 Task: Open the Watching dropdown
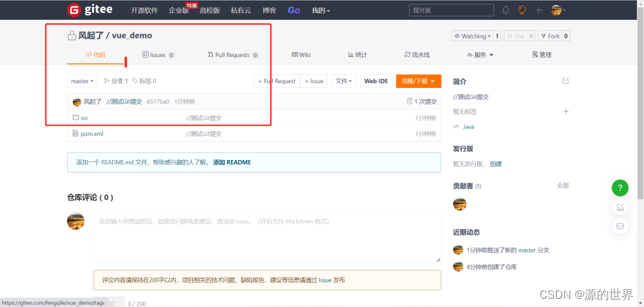[472, 36]
